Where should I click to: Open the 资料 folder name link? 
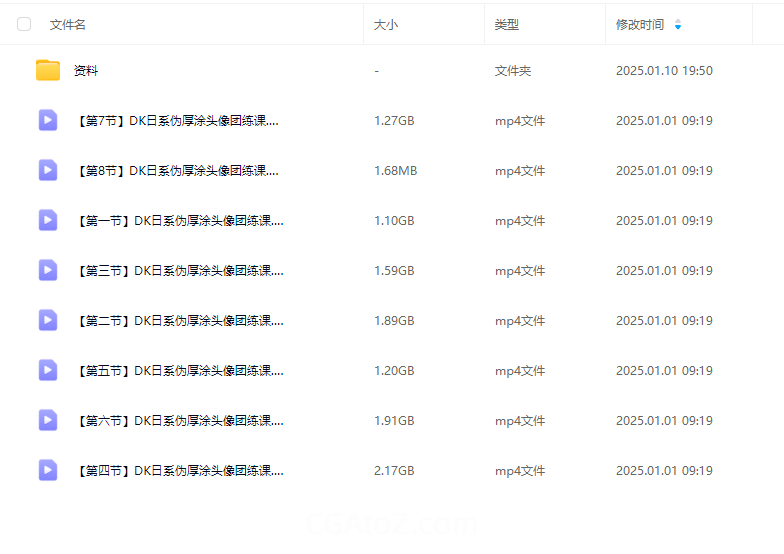point(86,71)
